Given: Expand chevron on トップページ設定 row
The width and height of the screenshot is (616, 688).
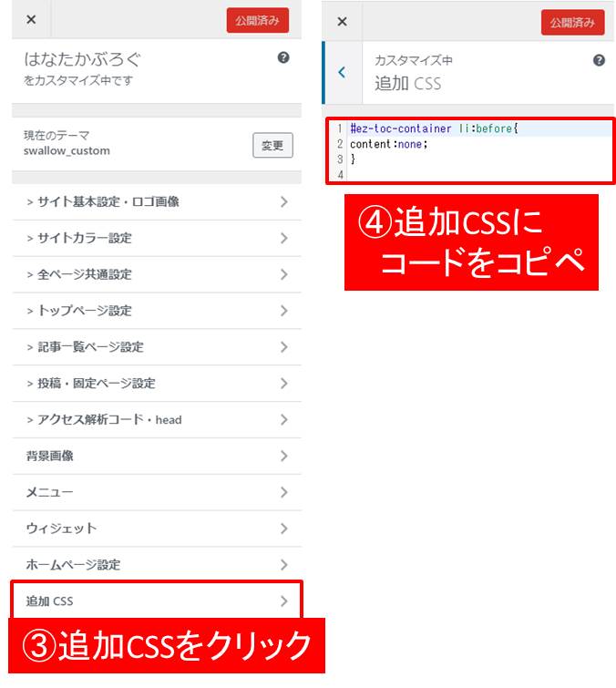Looking at the screenshot, I should [x=284, y=311].
